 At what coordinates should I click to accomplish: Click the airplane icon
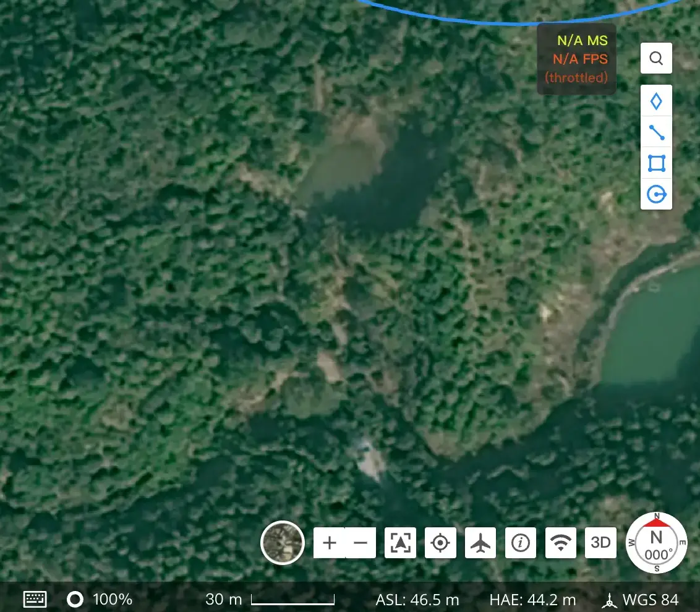(x=480, y=543)
